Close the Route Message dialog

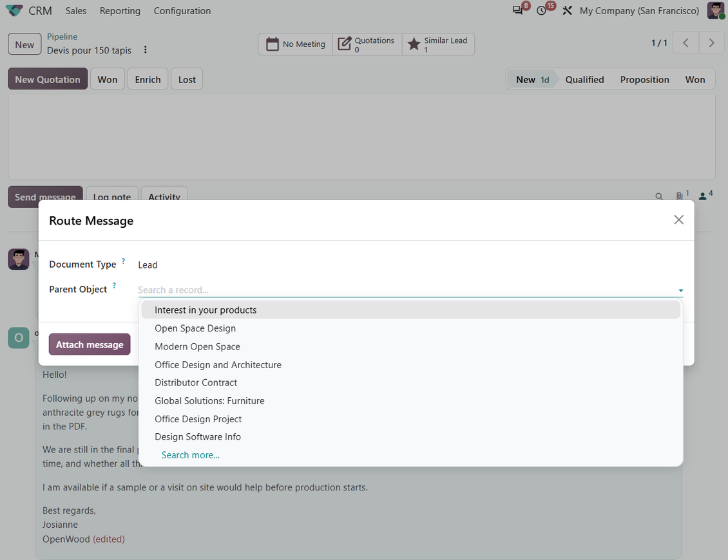(x=679, y=220)
